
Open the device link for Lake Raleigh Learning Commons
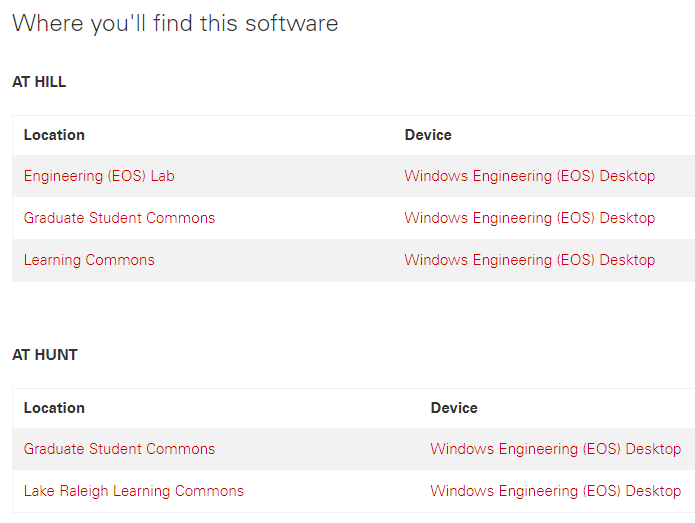(x=556, y=491)
